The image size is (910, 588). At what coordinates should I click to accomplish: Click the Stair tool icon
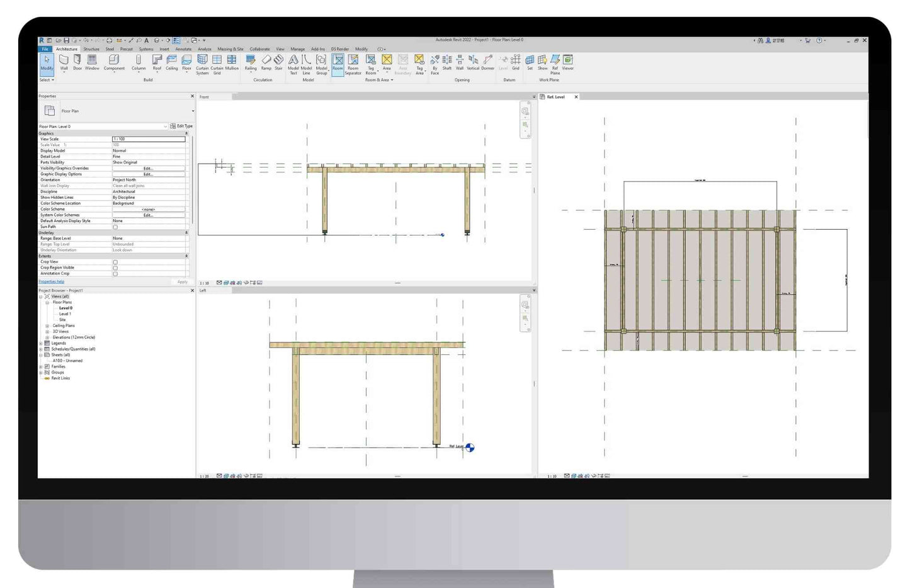278,62
